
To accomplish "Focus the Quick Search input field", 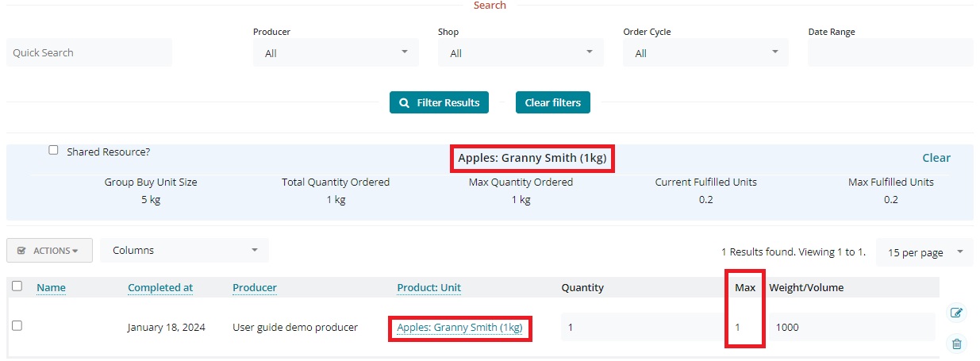I will [x=89, y=52].
